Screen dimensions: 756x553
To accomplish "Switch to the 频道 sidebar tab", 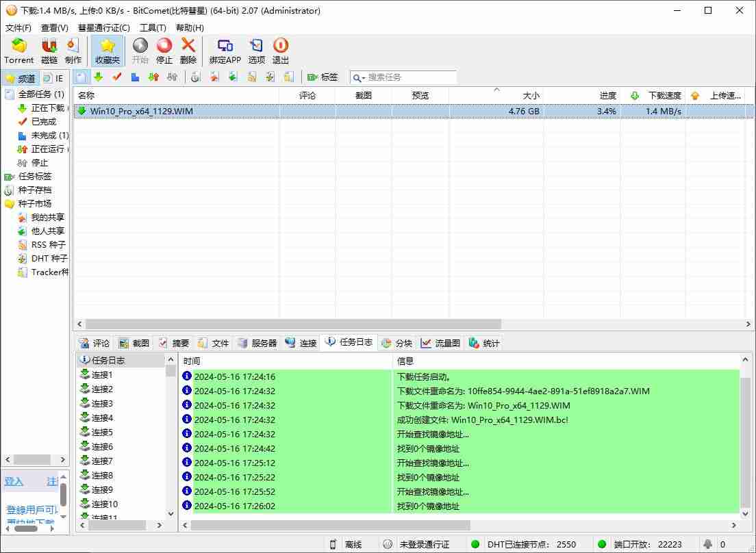I will pyautogui.click(x=21, y=78).
